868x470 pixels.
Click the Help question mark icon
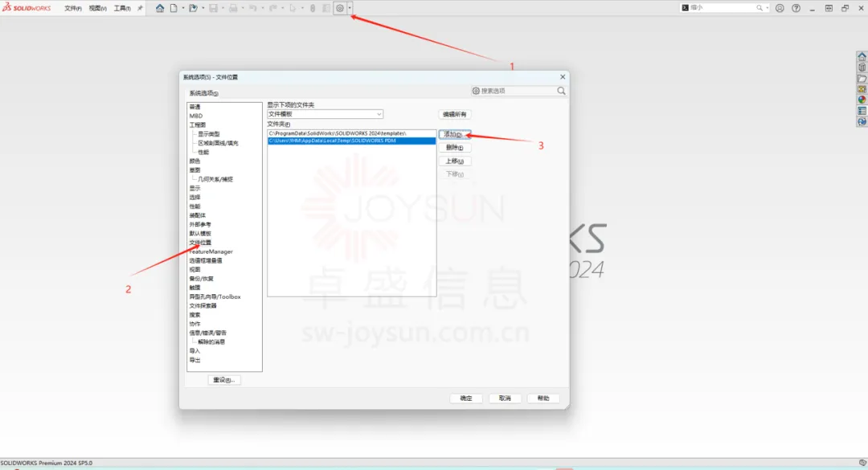796,8
